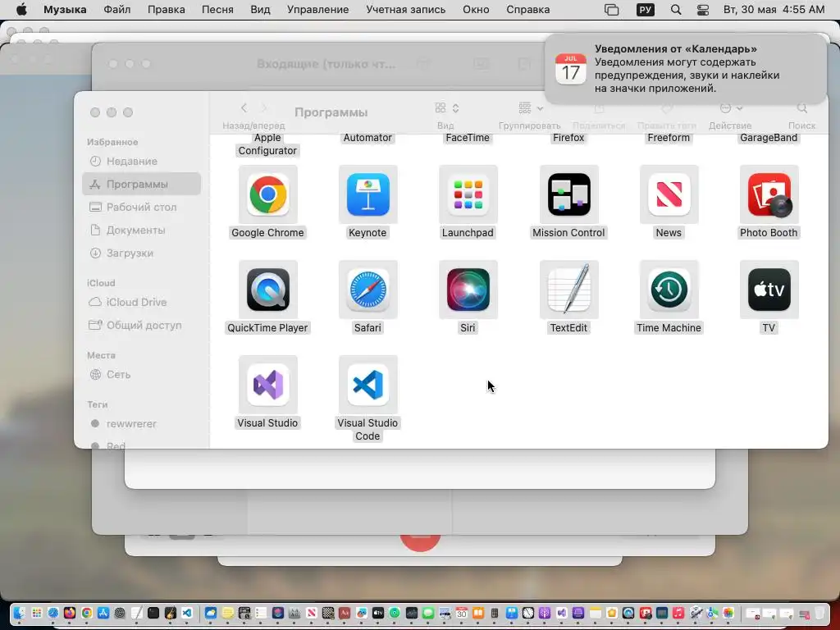840x630 pixels.
Task: Open Messages from the Dock
Action: 428,613
